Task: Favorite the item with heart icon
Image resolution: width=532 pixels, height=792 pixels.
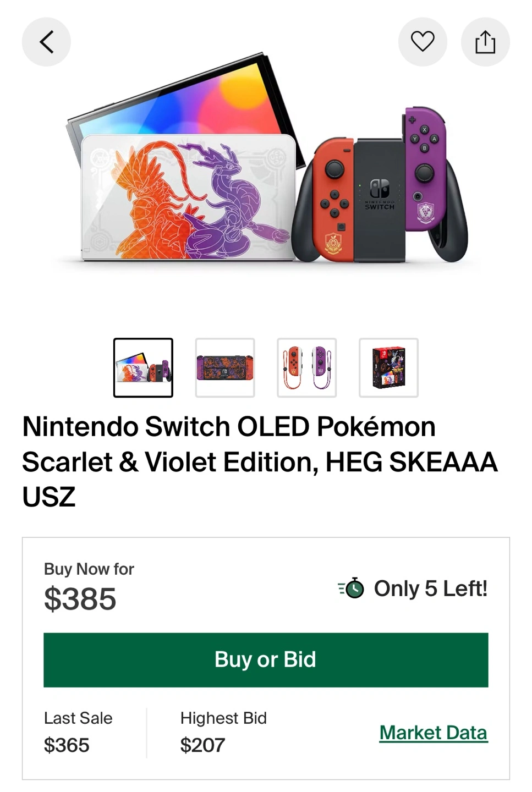Action: click(x=423, y=42)
